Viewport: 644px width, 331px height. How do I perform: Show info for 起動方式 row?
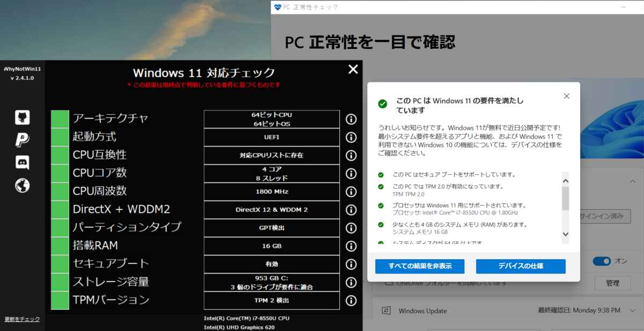pos(352,137)
